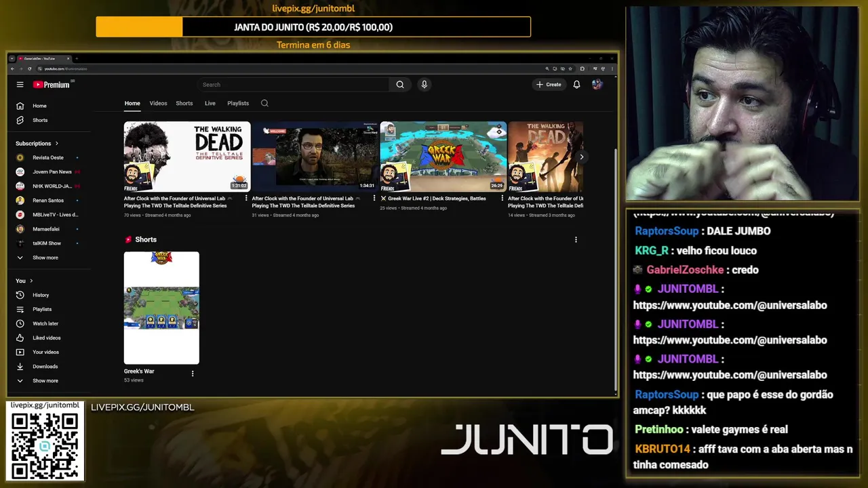Click the JANTA DO JUNITO donation progress bar
The height and width of the screenshot is (488, 868).
(313, 27)
